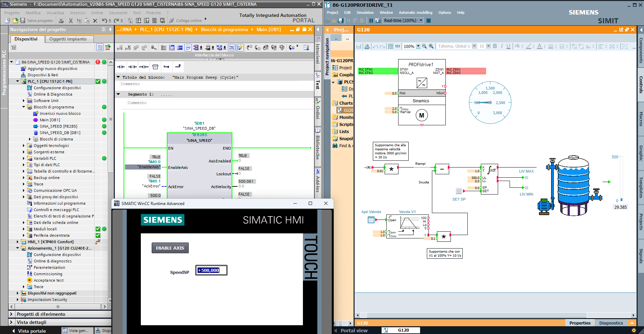
Task: Click the Cut scissors icon in TIA Portal
Action: click(71, 21)
